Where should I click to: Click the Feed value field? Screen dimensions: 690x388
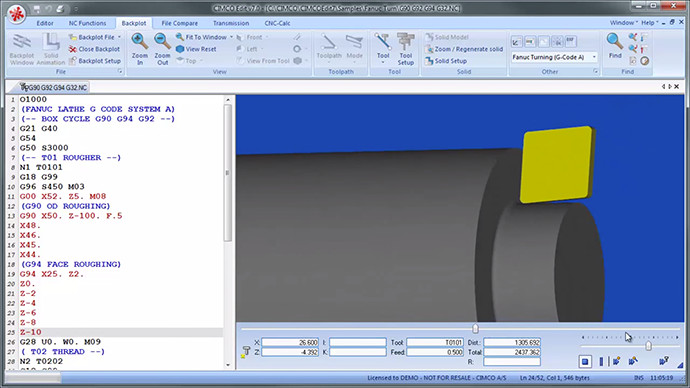point(435,352)
